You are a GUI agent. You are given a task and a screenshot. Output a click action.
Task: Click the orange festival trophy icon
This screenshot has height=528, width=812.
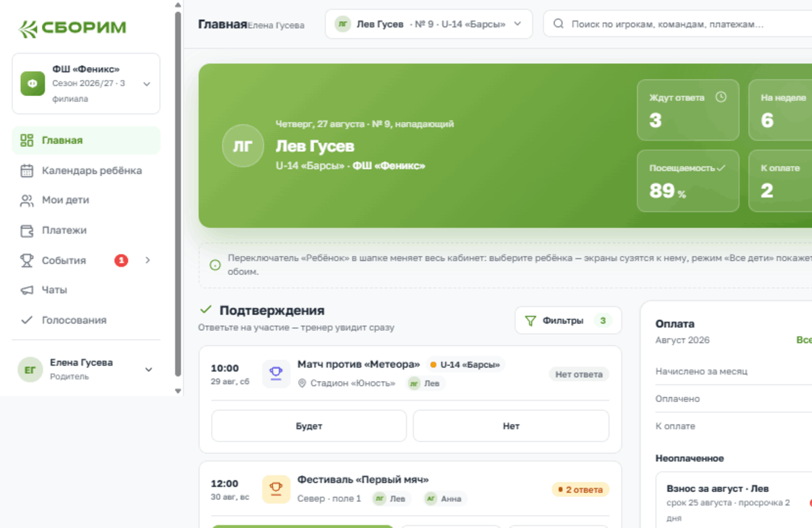click(x=276, y=489)
